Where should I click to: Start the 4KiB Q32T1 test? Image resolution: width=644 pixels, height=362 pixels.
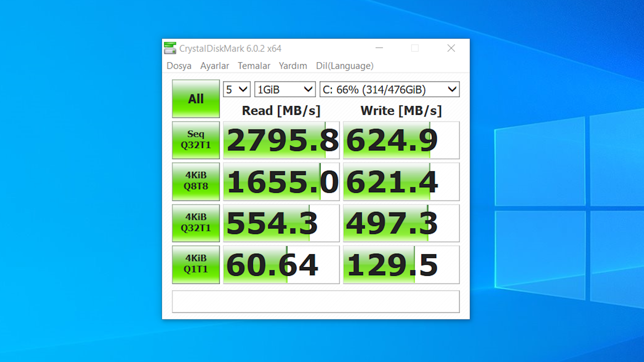pyautogui.click(x=196, y=223)
